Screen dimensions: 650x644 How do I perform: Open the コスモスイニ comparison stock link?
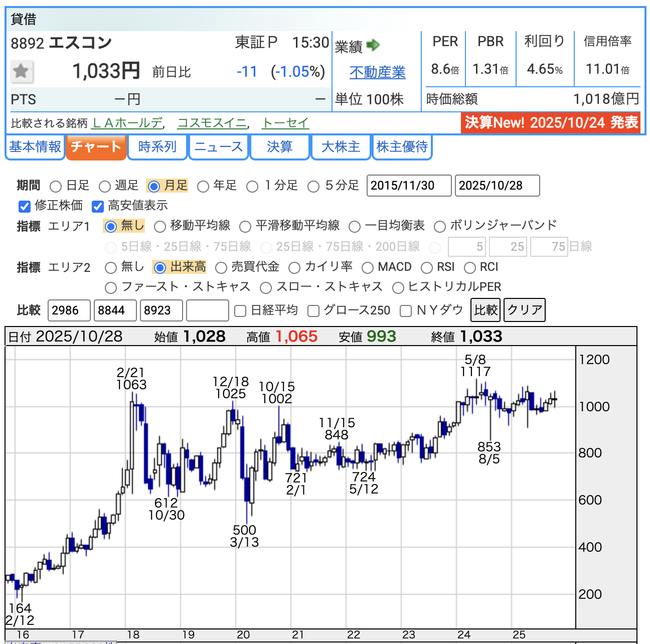tap(212, 123)
